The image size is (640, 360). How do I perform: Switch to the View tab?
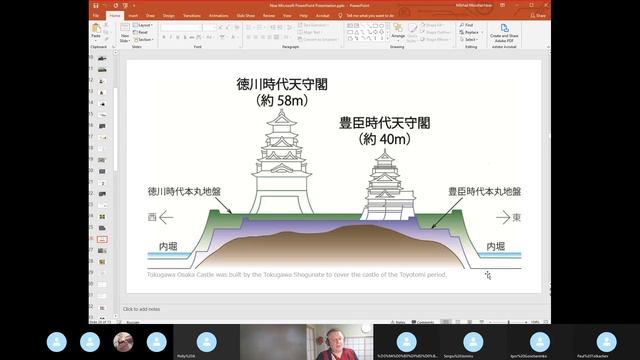[x=287, y=16]
